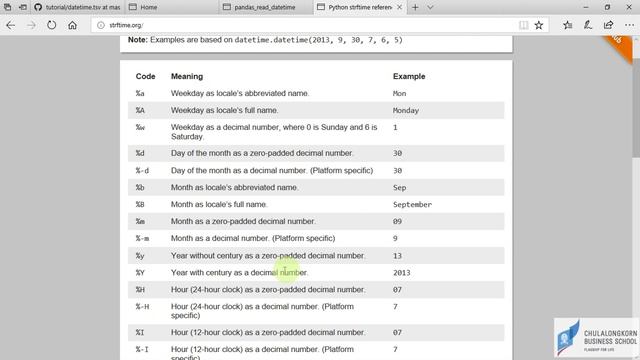The width and height of the screenshot is (640, 360).
Task: Click the '09' example value
Action: (x=397, y=221)
